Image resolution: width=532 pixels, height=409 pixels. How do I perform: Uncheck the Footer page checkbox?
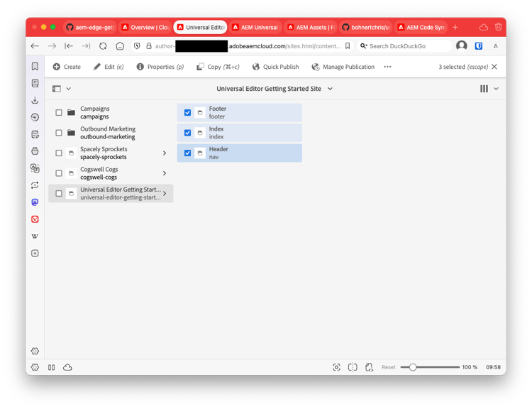click(x=187, y=112)
